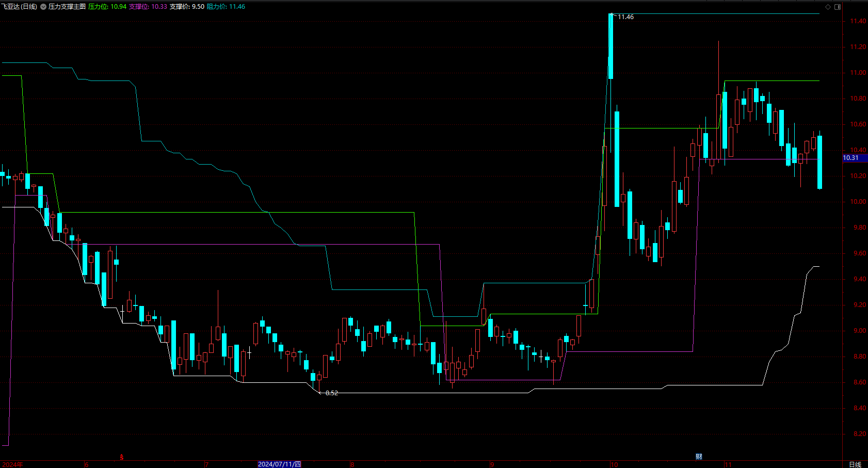Viewport: 868px width, 468px height.
Task: Click month 11 on the time axis
Action: (728, 464)
